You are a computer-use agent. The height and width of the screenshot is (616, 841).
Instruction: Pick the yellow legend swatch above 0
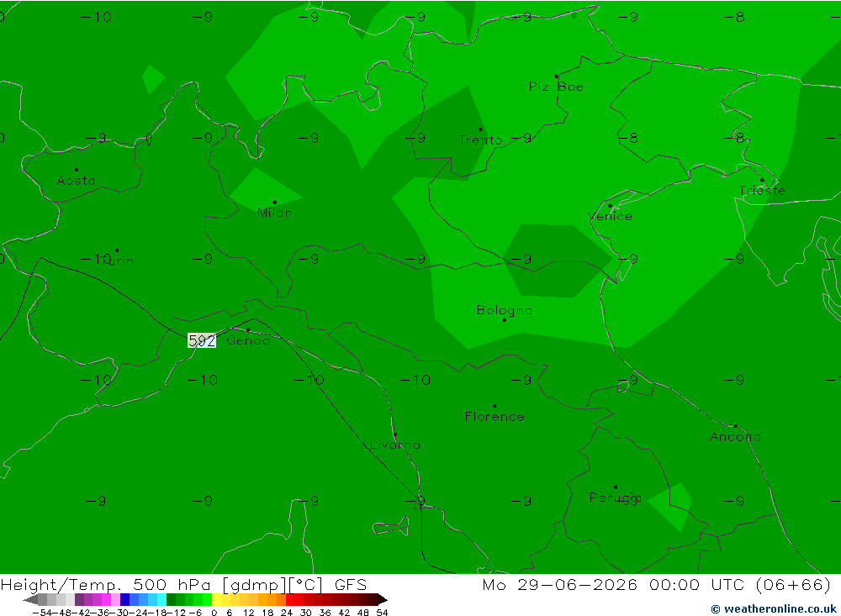pyautogui.click(x=216, y=600)
